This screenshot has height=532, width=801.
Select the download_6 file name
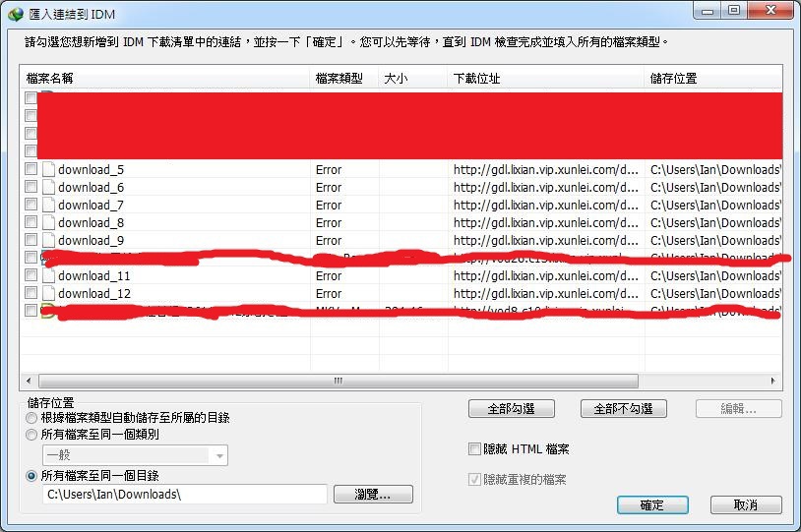[91, 188]
